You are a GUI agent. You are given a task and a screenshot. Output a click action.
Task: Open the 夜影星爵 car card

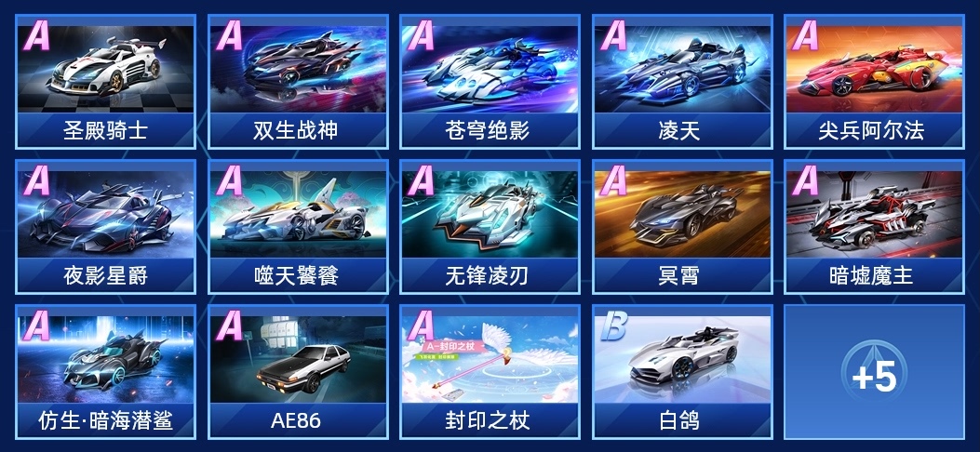[x=105, y=227]
